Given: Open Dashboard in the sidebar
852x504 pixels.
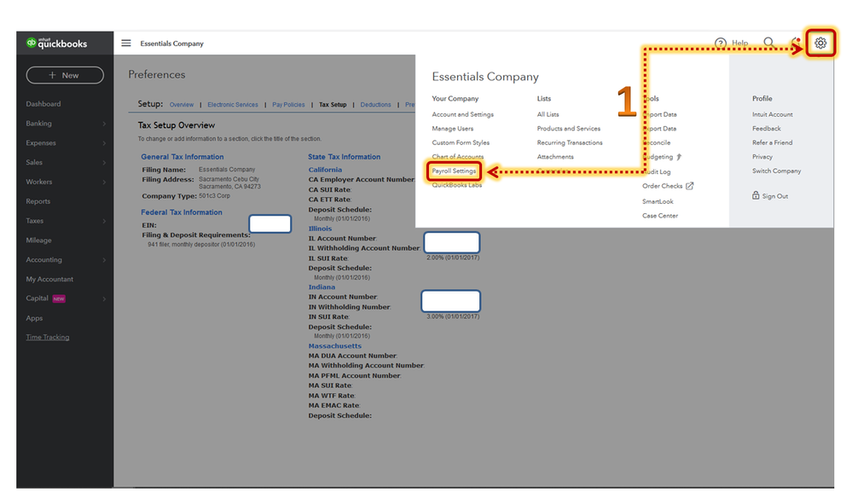Looking at the screenshot, I should click(x=43, y=104).
